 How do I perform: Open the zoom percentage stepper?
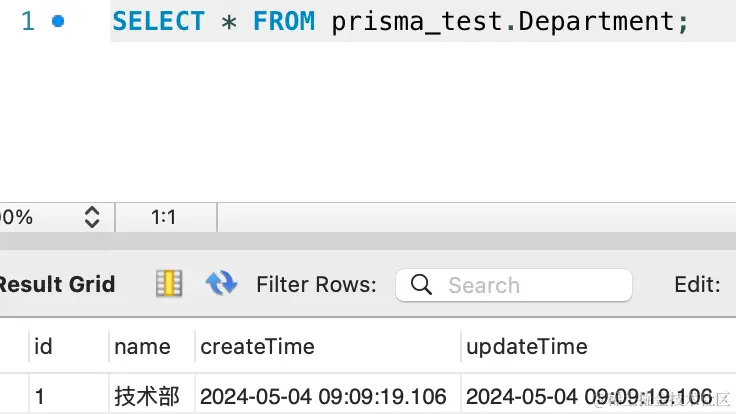91,217
